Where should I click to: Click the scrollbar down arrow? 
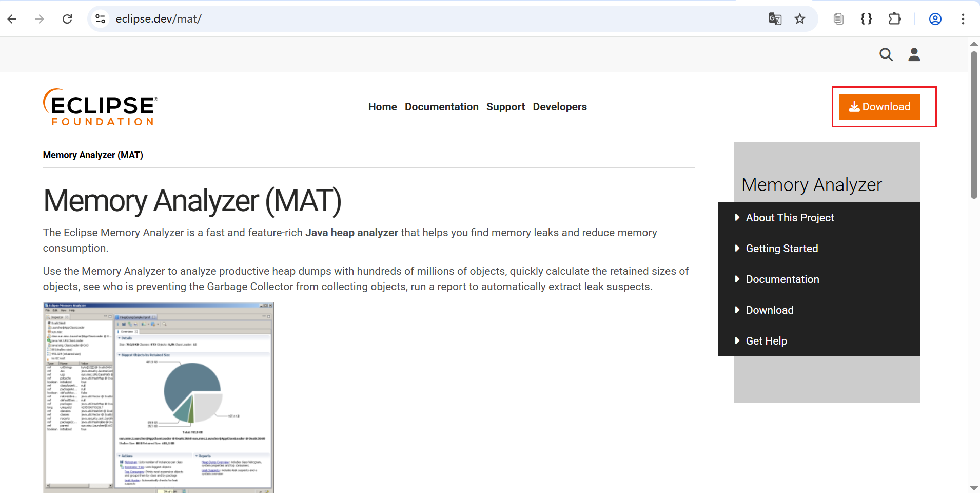974,488
